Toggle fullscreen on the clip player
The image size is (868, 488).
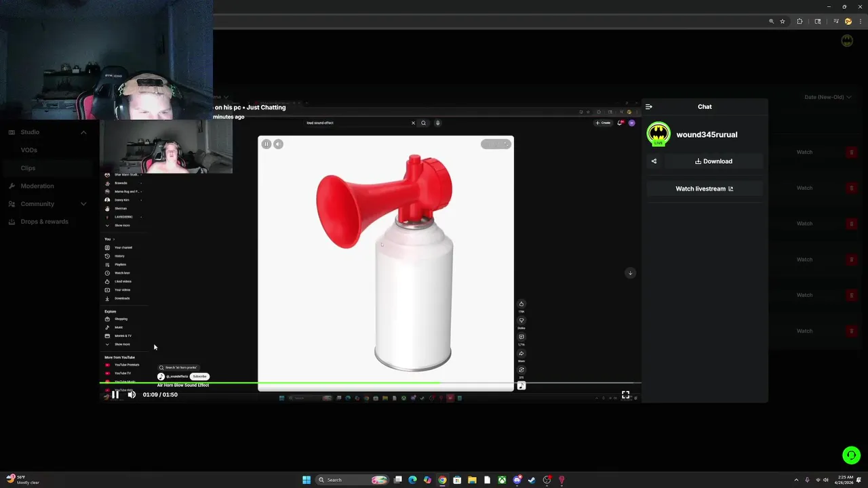pyautogui.click(x=625, y=394)
